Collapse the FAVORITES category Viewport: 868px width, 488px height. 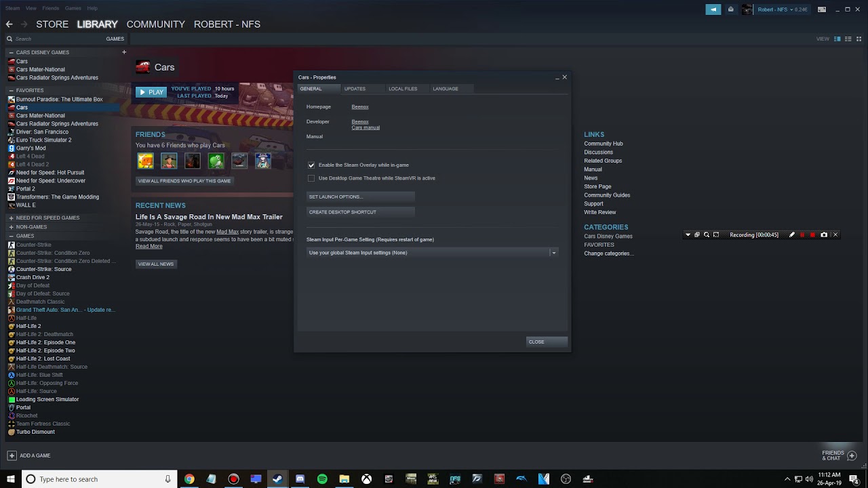11,90
